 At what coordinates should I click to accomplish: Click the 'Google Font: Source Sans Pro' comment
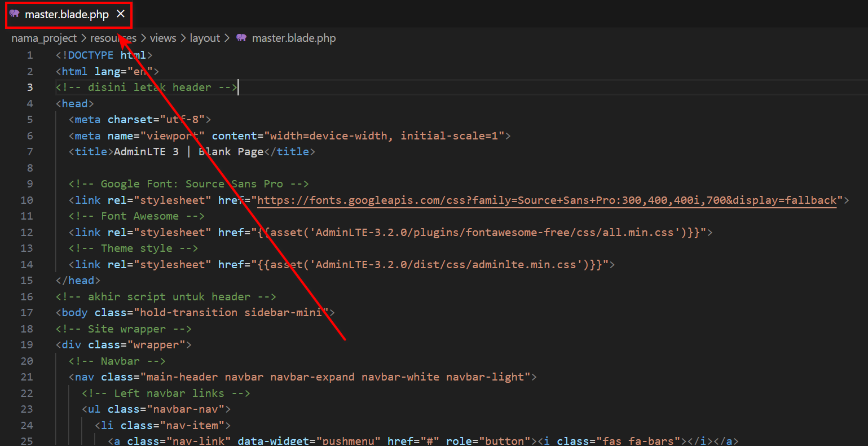tap(189, 184)
